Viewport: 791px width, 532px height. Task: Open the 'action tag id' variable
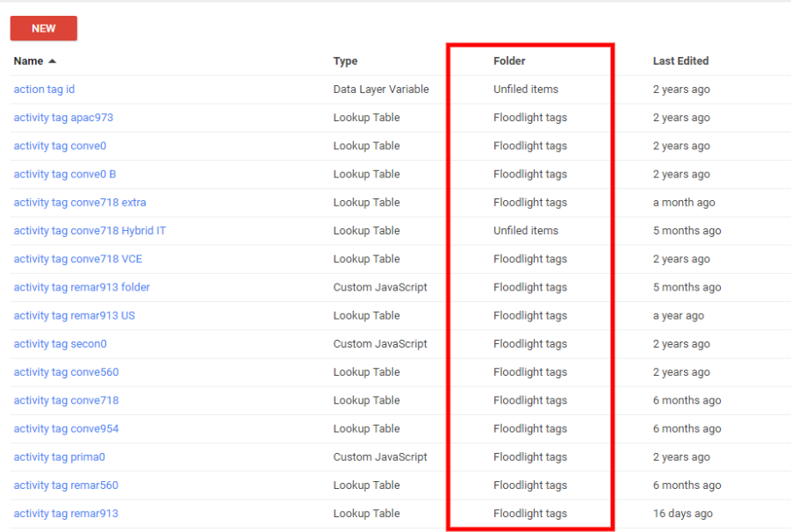(44, 90)
